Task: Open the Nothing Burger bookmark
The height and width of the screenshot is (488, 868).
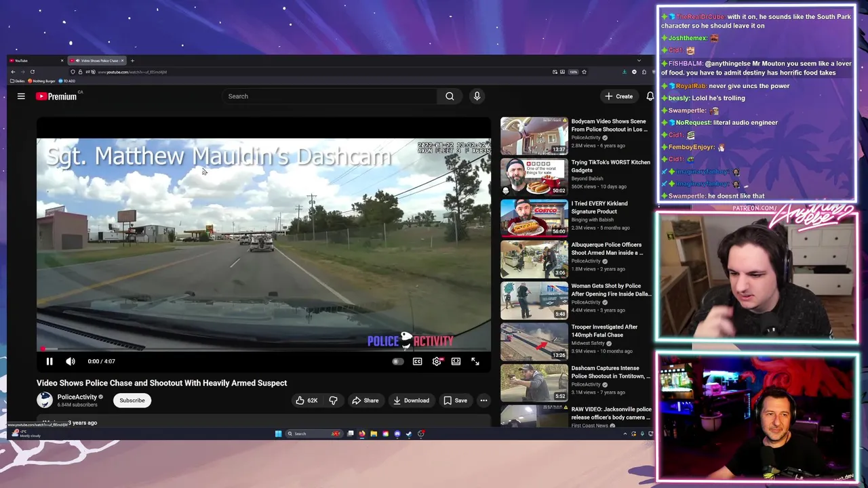Action: click(x=41, y=81)
